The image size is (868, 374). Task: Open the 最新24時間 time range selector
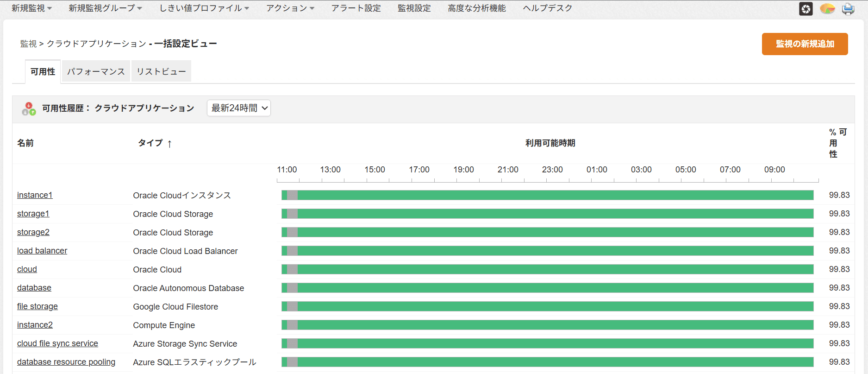pyautogui.click(x=239, y=108)
